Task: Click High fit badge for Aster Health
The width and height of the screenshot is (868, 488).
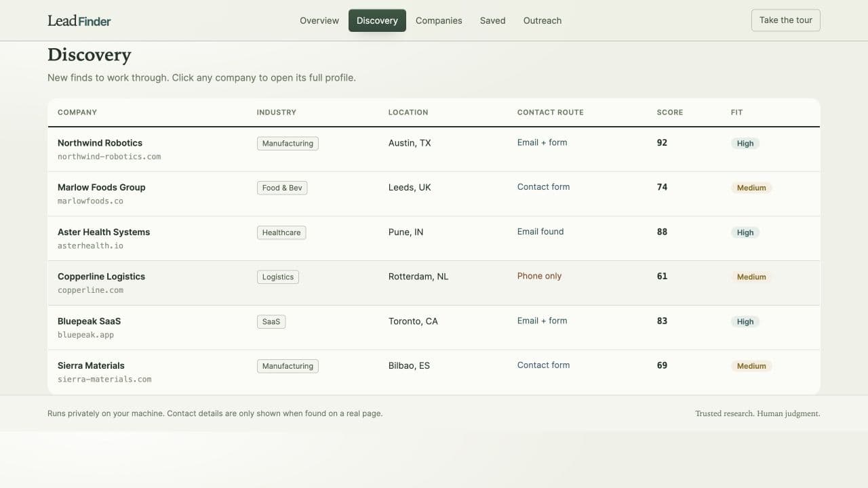Action: tap(745, 232)
